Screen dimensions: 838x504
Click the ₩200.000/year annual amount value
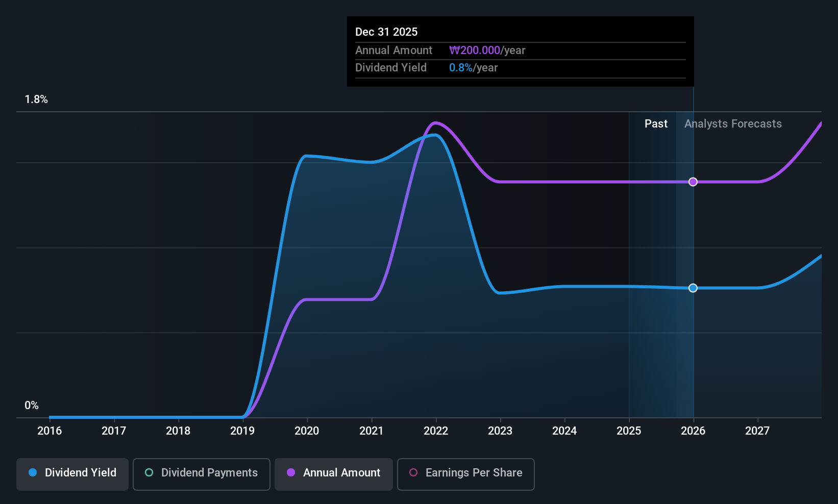(487, 50)
